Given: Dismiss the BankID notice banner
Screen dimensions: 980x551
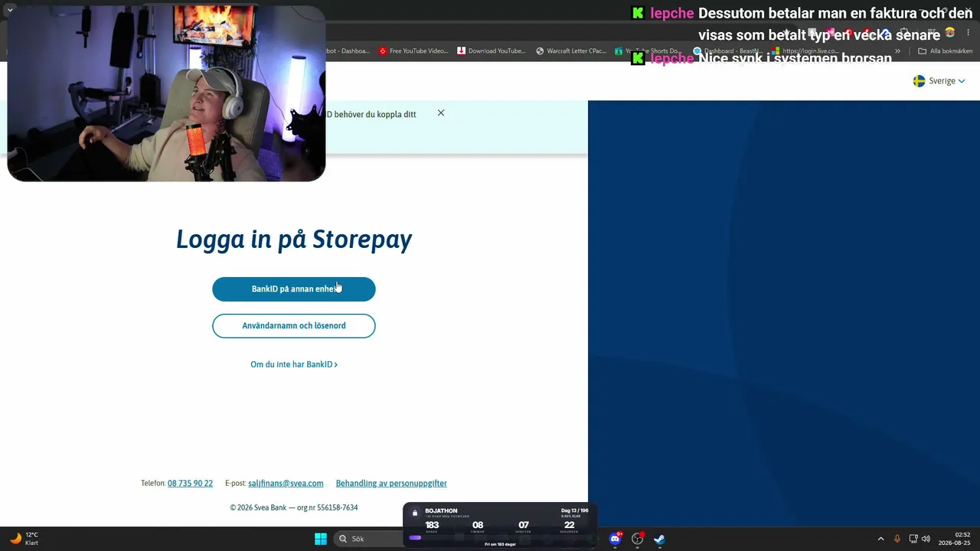Looking at the screenshot, I should point(441,113).
